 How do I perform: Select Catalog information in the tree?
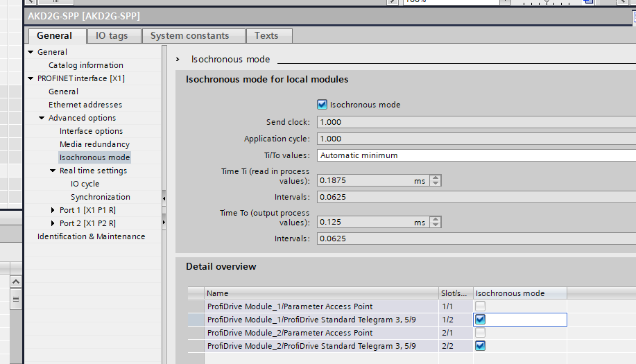(x=85, y=65)
